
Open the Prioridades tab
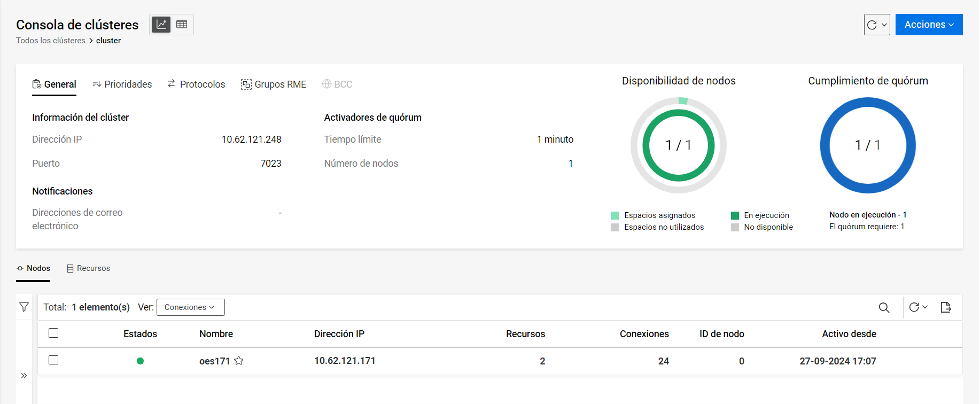pos(122,84)
